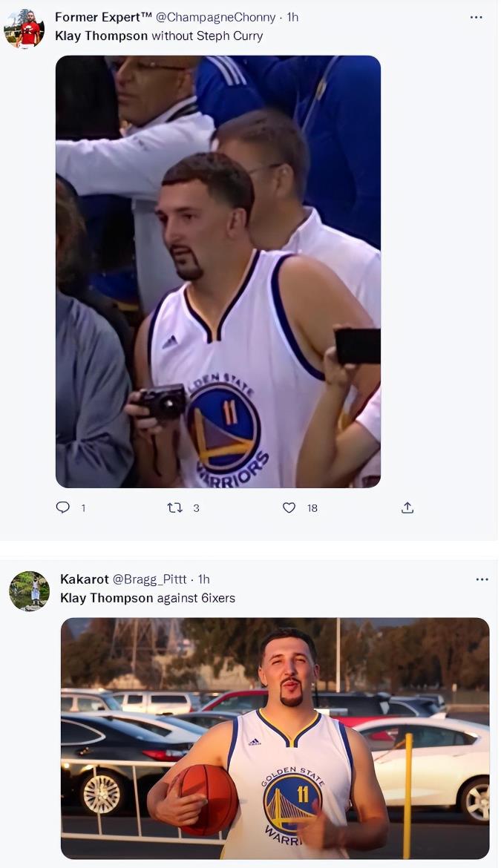Reply to the Former Expert tweet
Screen dimensions: 501x868
tap(63, 507)
